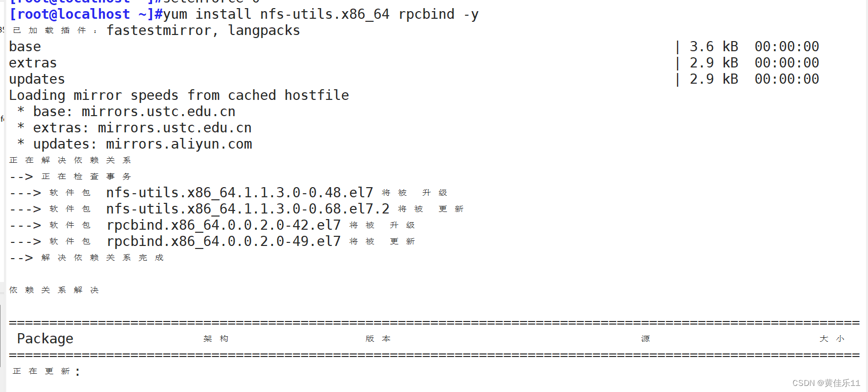This screenshot has height=392, width=868.
Task: Open the base mirrors.ustc.edu.cn mirror address
Action: (x=158, y=112)
